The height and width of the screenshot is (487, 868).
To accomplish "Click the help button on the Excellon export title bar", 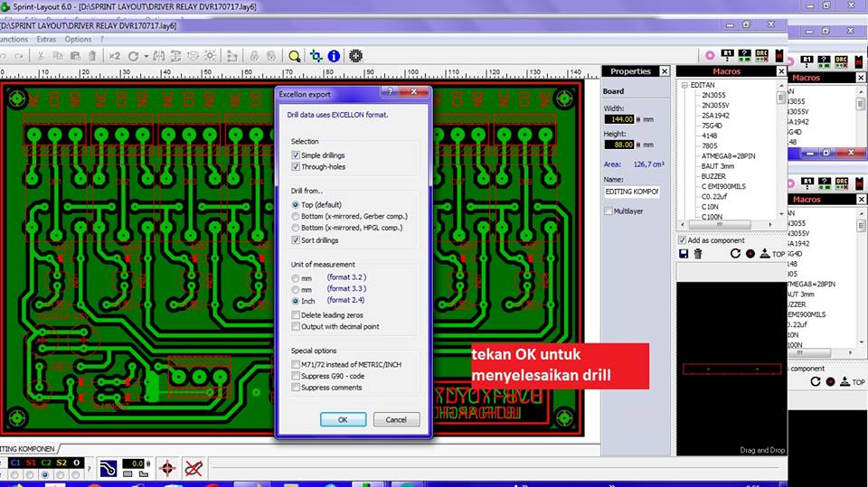I will pos(390,92).
